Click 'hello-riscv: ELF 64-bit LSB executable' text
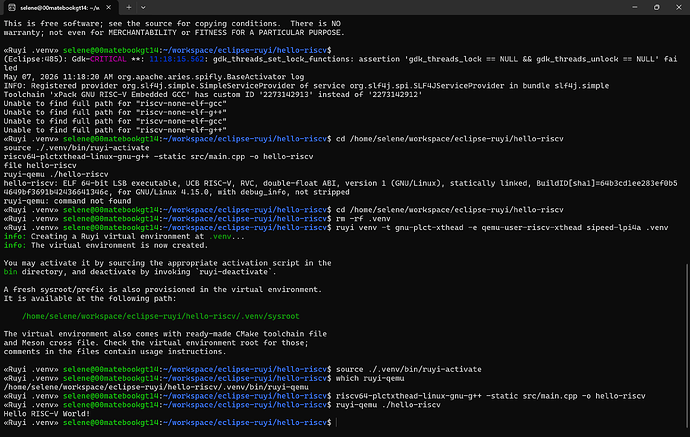This screenshot has width=690, height=437. [92, 183]
